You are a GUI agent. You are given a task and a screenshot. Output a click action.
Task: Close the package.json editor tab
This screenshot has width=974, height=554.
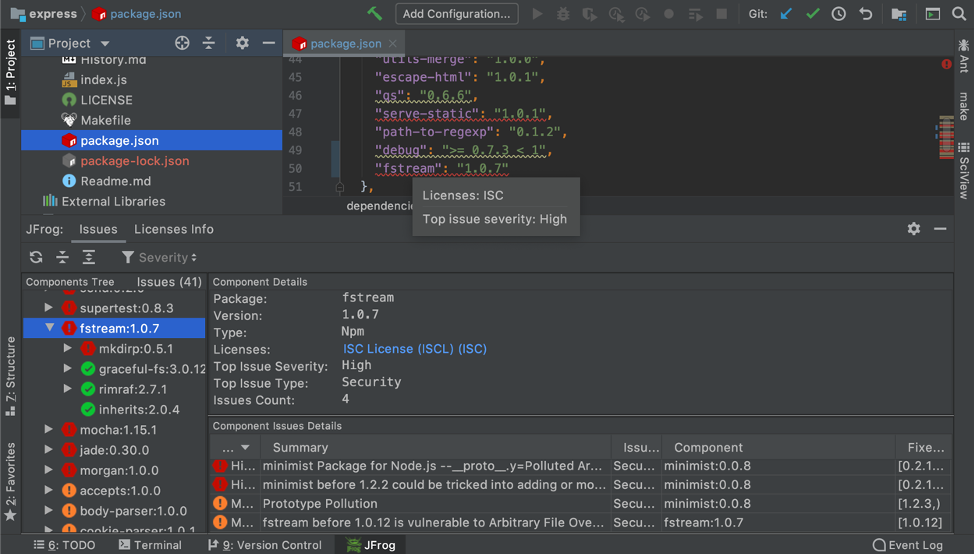[393, 43]
